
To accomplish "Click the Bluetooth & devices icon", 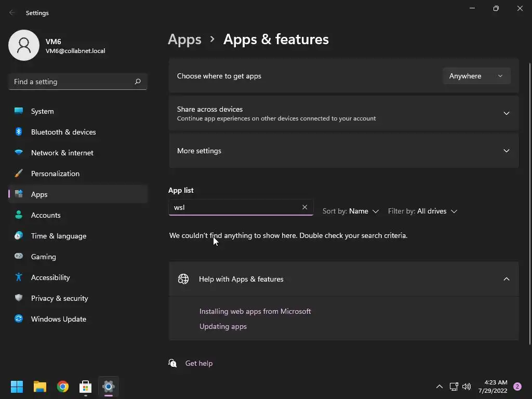I will point(19,132).
